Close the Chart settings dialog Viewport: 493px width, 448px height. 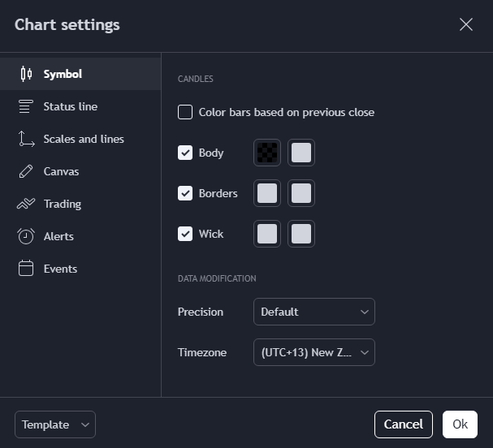pyautogui.click(x=466, y=24)
